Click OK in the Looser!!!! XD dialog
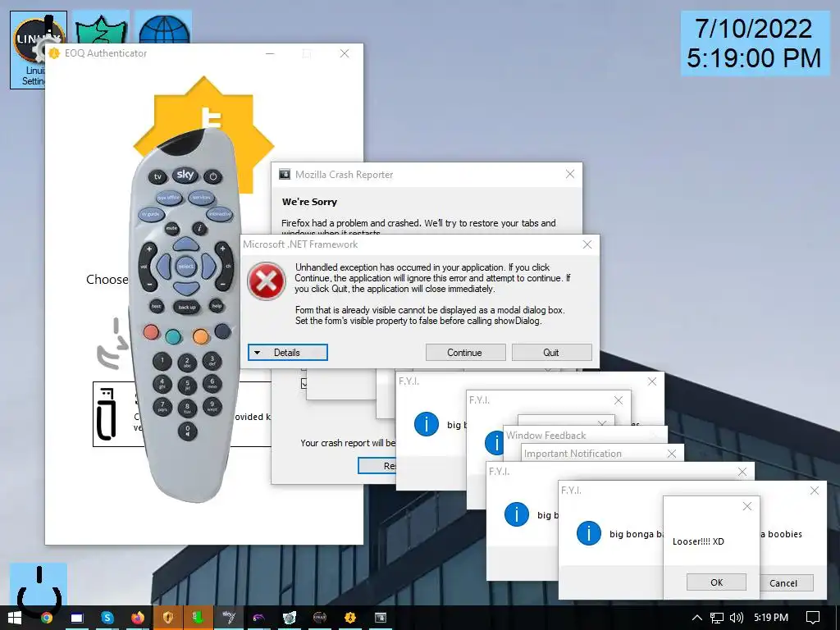 [716, 582]
